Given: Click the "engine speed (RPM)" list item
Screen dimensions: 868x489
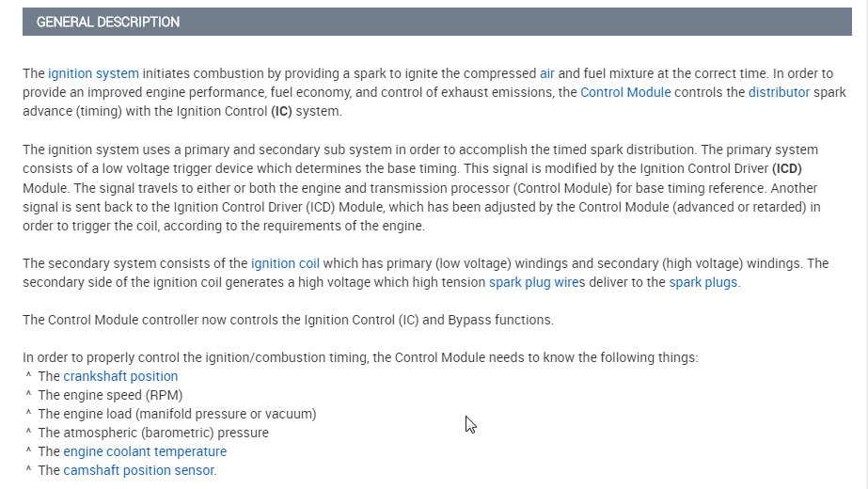Looking at the screenshot, I should point(110,395).
